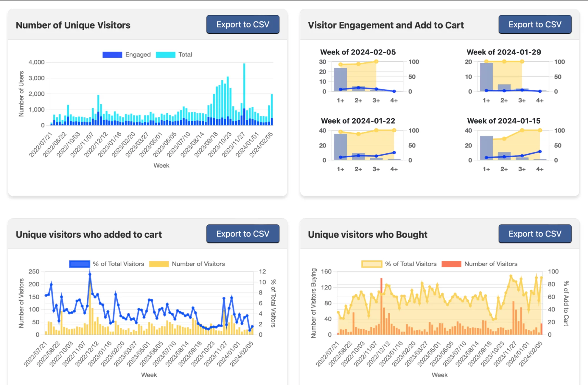Click the tallest orange bar in Bought chart
Viewport: 588px width, 385px height.
click(381, 306)
